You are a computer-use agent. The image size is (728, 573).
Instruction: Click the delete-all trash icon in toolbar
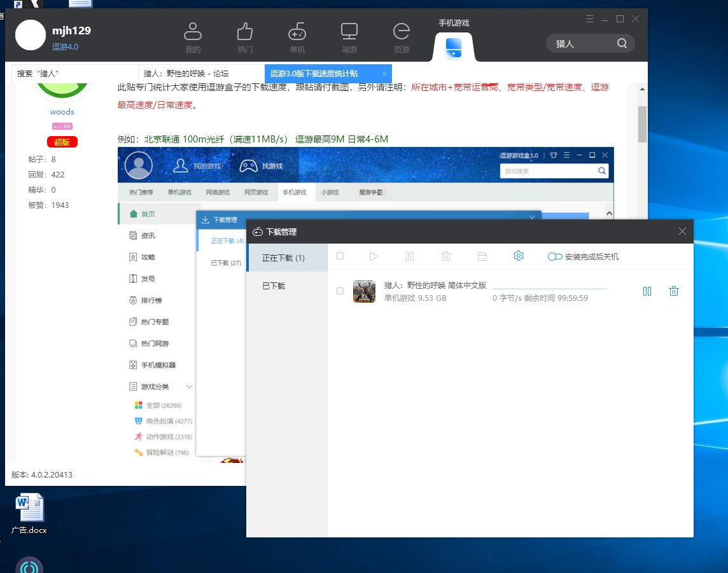click(x=446, y=256)
